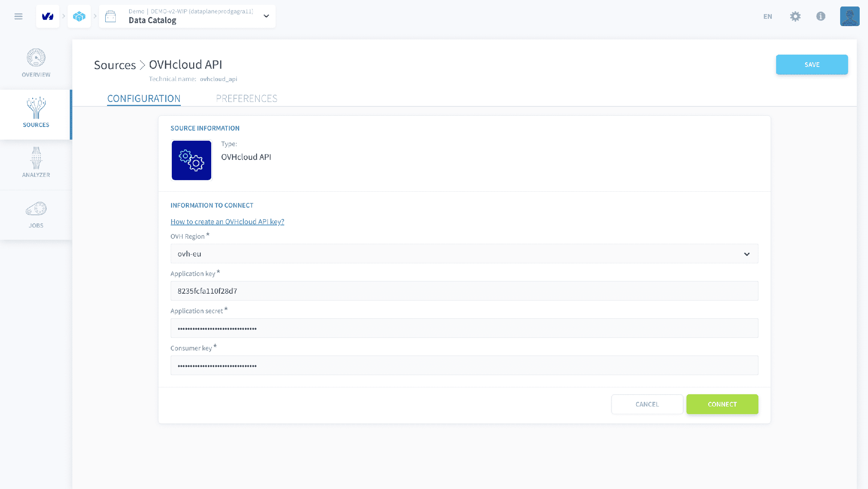Screen dimensions: 868x489
Task: Open 'How to create an OVHcloud API key?' link
Action: coord(227,222)
